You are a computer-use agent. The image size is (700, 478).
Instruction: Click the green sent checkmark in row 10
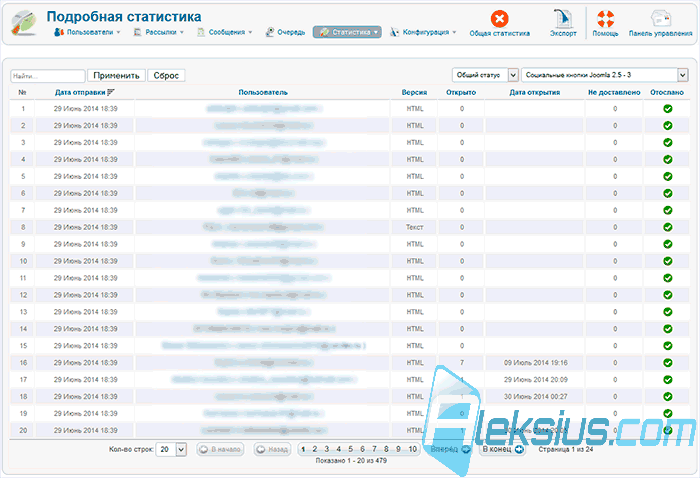click(667, 261)
